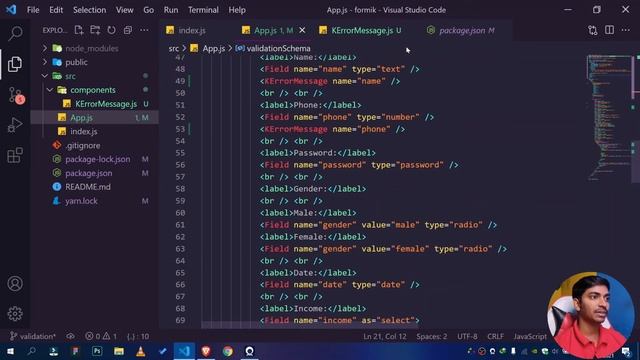Screen dimensions: 640x360
Task: Change indentation via Spaces: 2
Action: point(431,336)
